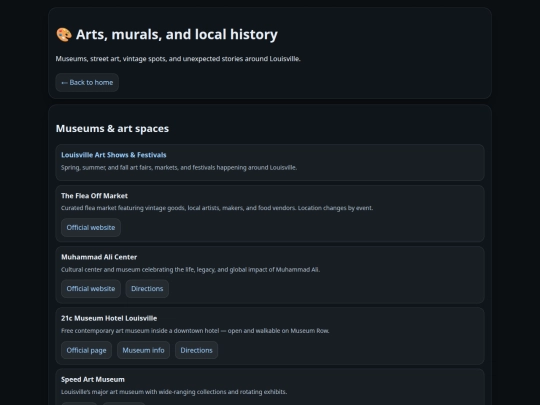Screen dimensions: 540x405
Task: View 21c Museum info link
Action: 143,350
